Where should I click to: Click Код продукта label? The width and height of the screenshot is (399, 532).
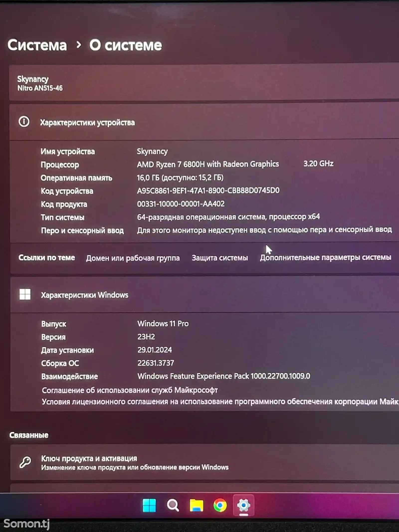(x=64, y=205)
